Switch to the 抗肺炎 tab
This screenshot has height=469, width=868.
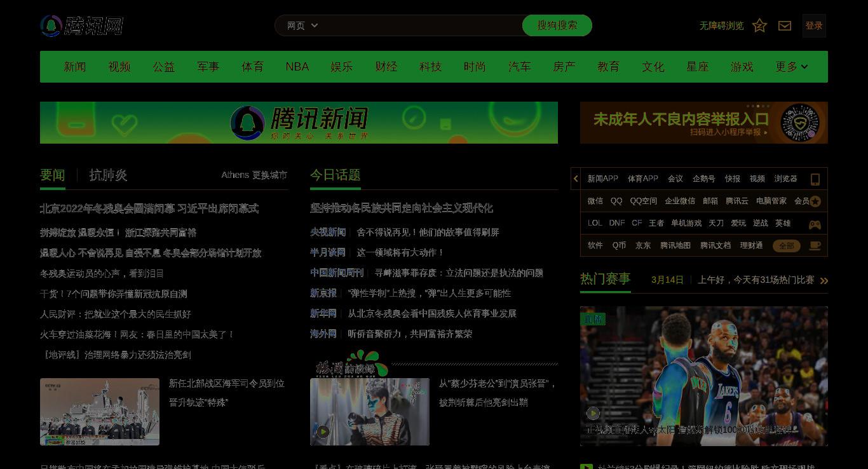point(109,175)
